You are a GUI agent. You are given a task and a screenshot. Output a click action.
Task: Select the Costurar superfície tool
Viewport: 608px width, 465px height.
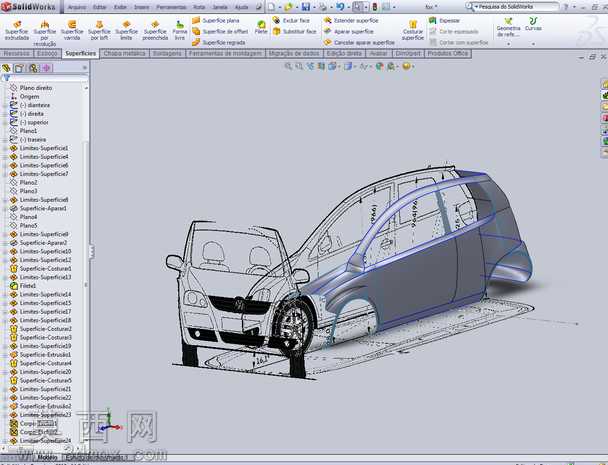point(413,31)
